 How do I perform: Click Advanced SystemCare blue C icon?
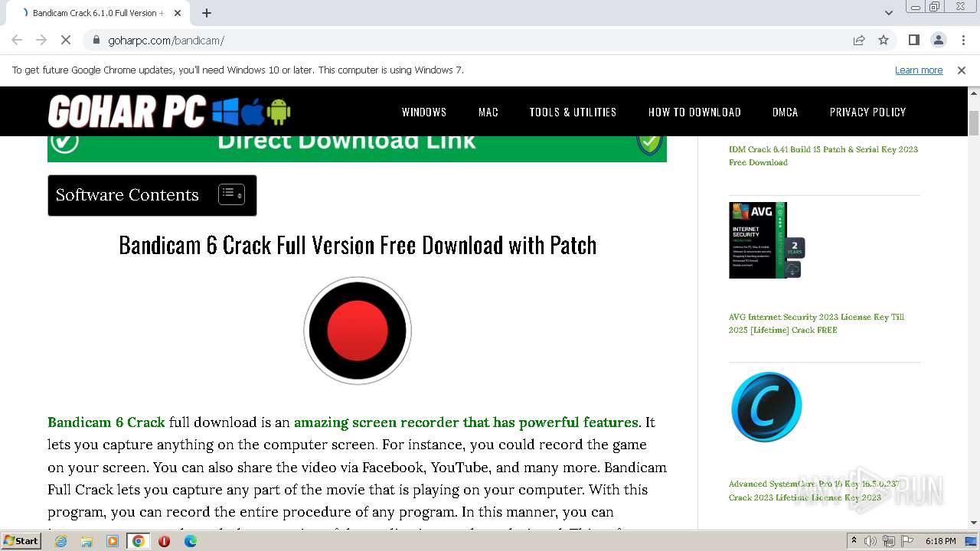point(766,407)
